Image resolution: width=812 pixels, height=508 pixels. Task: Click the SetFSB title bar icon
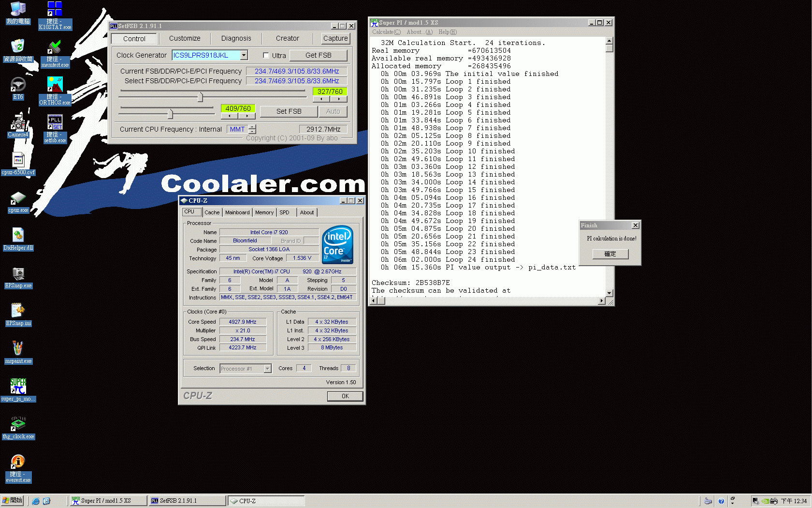[x=114, y=26]
